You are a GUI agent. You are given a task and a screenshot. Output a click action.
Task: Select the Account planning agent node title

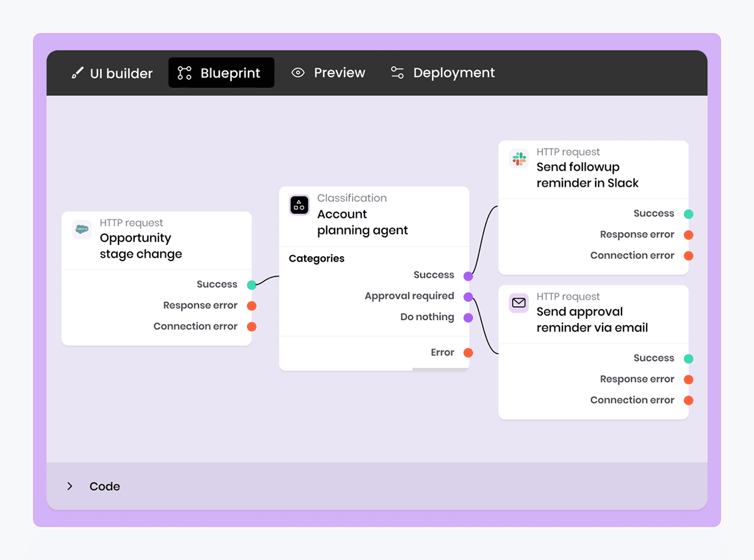(362, 222)
